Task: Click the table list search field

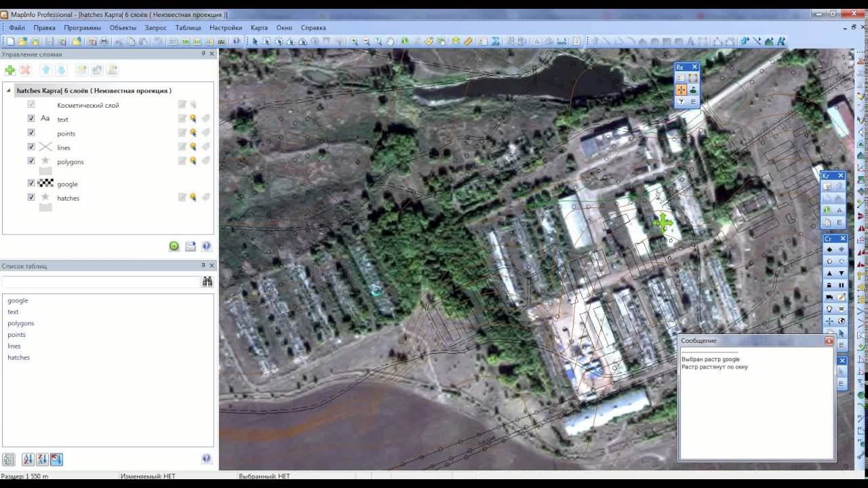Action: coord(101,281)
